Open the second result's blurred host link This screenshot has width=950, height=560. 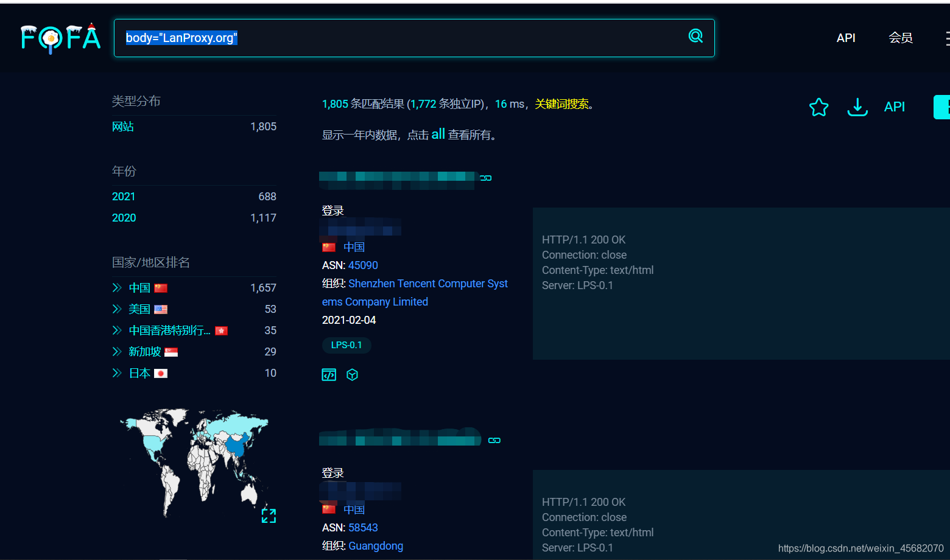(x=400, y=438)
